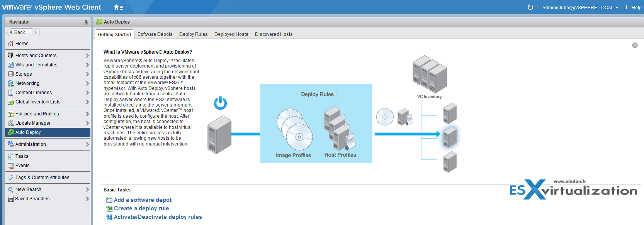
Task: Open the Discovered Hosts tab
Action: [x=274, y=34]
